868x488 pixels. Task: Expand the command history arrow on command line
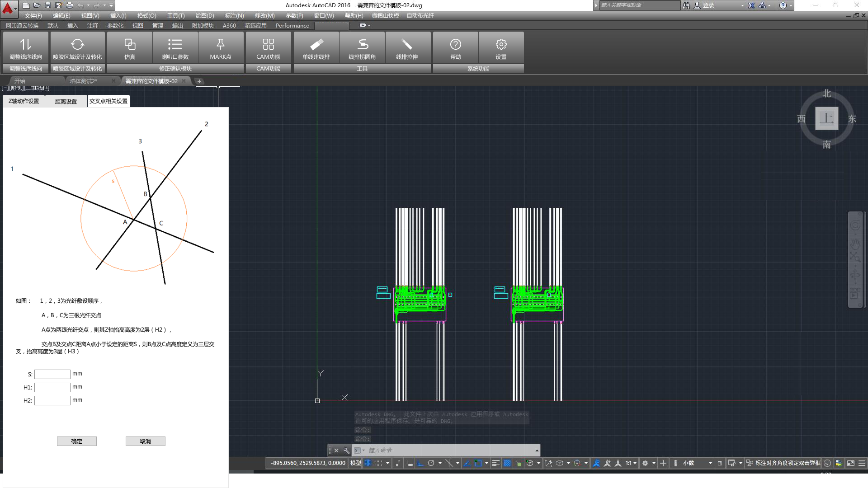click(537, 450)
